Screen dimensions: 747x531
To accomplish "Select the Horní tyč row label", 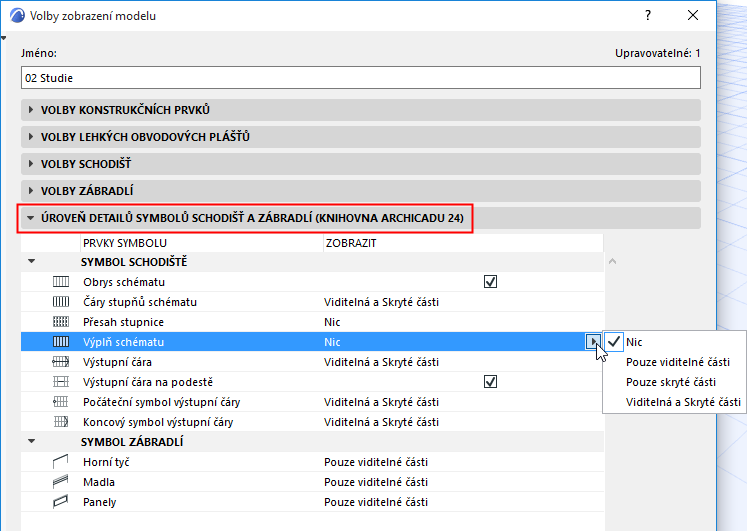I will 106,462.
